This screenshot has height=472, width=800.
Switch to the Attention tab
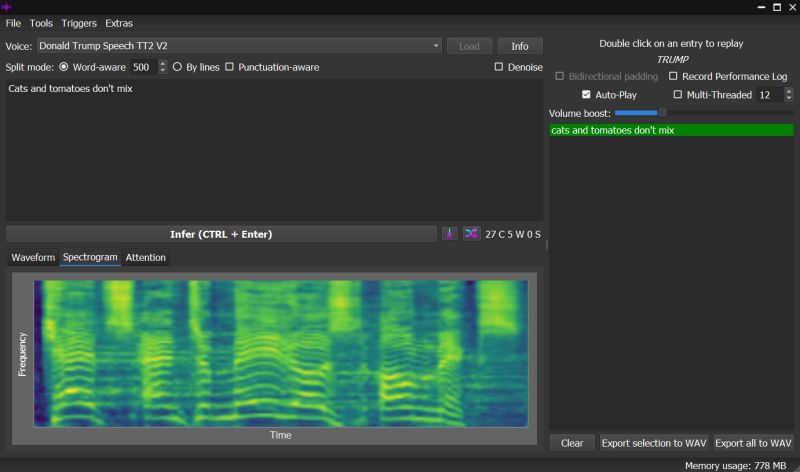tap(145, 257)
